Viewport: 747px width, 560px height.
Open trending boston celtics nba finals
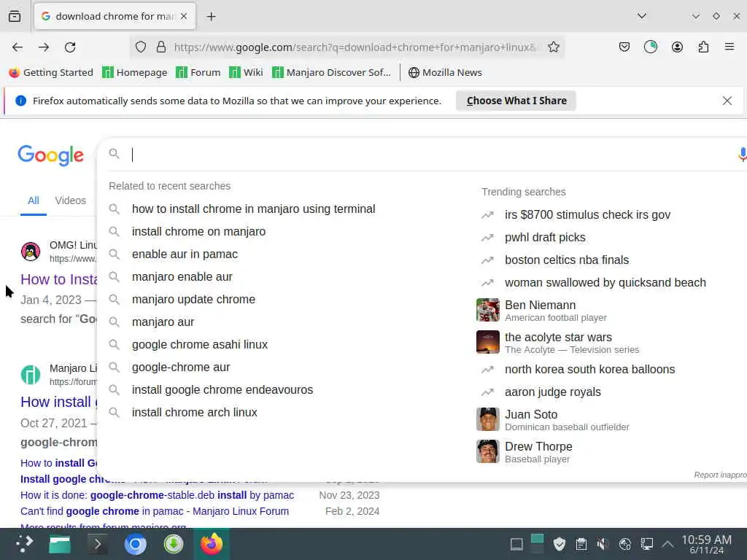point(567,260)
